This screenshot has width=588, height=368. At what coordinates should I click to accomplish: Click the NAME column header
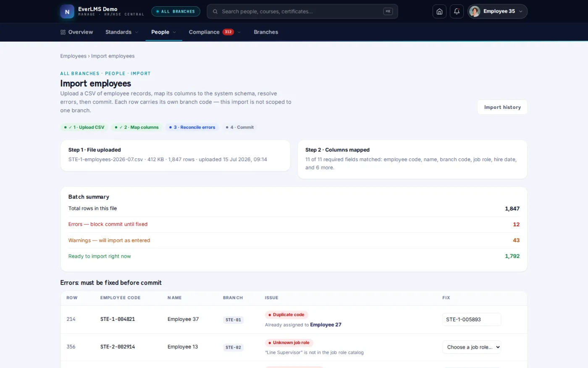click(175, 298)
